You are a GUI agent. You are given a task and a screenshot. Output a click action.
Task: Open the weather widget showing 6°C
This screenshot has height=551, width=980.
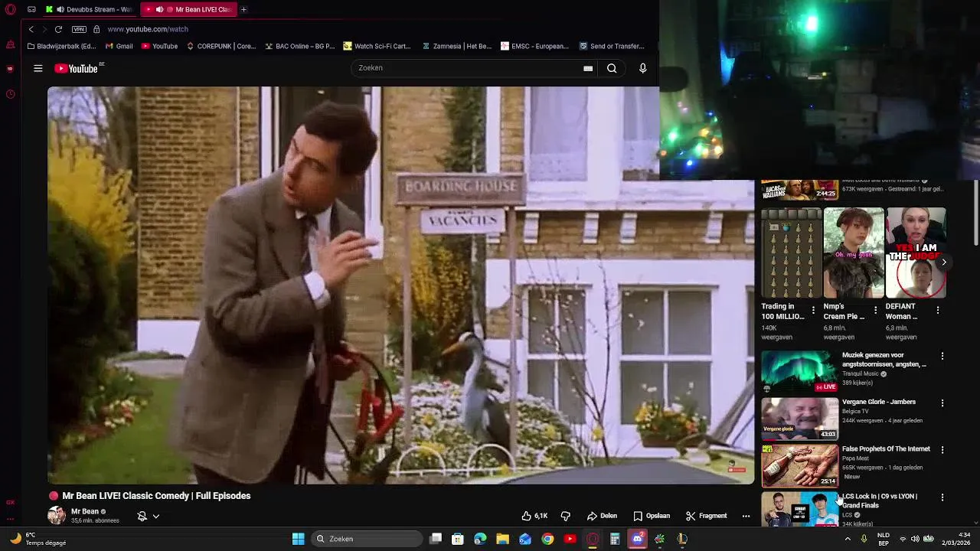tap(37, 539)
